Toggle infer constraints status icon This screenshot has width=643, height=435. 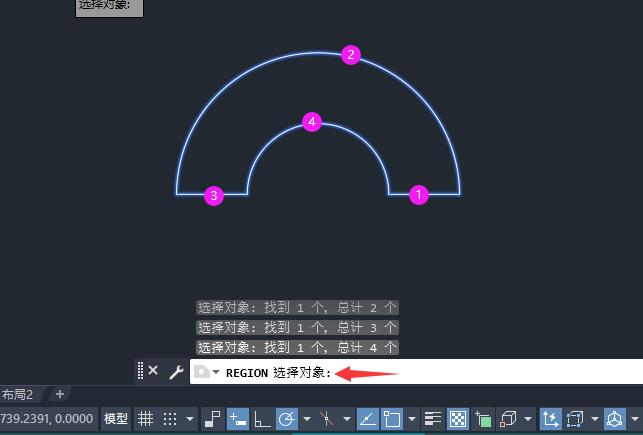pyautogui.click(x=212, y=419)
